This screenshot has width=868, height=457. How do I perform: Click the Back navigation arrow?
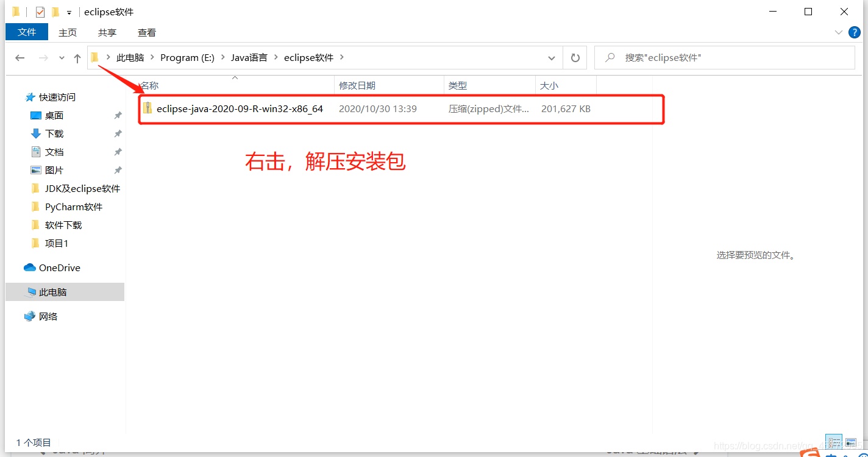pos(20,58)
